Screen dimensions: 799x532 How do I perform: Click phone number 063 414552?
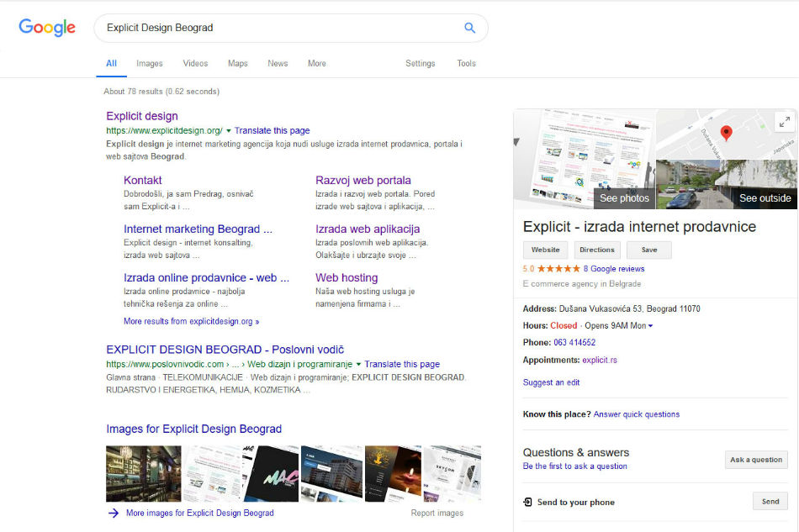(574, 343)
